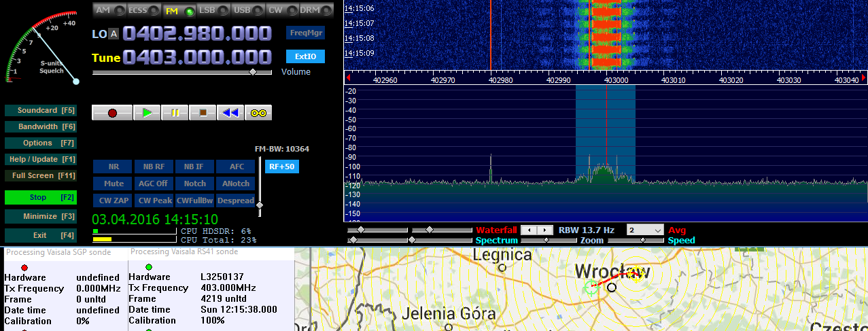The width and height of the screenshot is (868, 331).
Task: Open Options [F7] menu
Action: pyautogui.click(x=41, y=143)
